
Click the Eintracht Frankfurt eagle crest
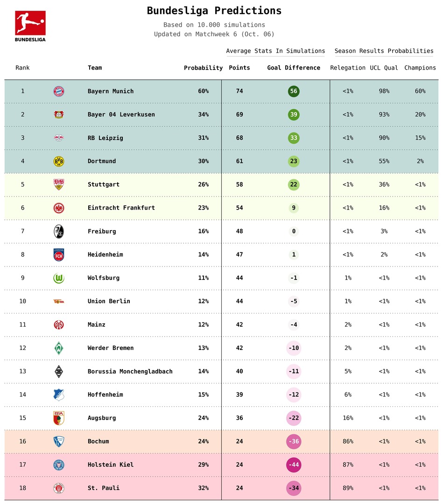coord(59,208)
